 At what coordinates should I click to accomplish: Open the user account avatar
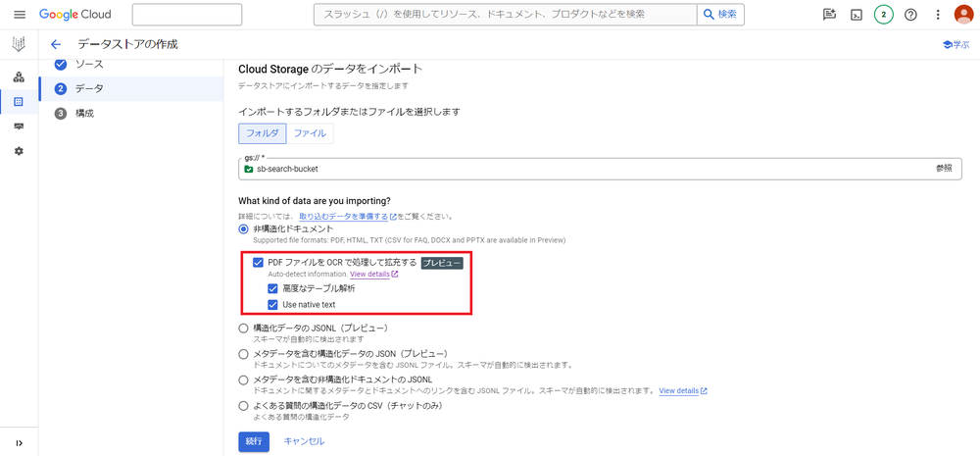tap(964, 15)
